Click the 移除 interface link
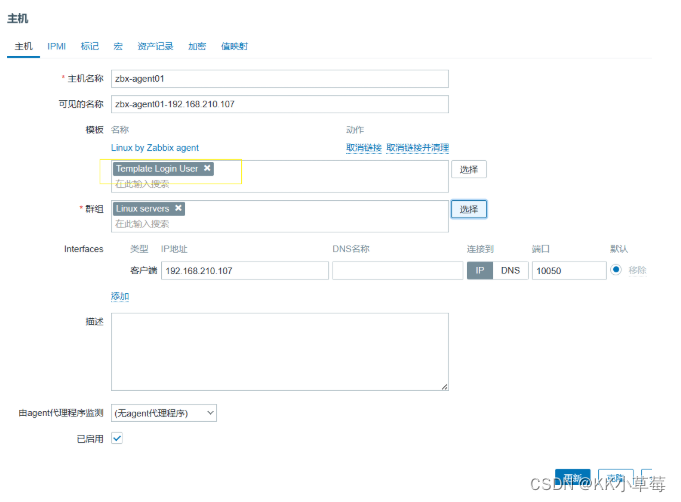This screenshot has width=681, height=502. click(x=637, y=270)
